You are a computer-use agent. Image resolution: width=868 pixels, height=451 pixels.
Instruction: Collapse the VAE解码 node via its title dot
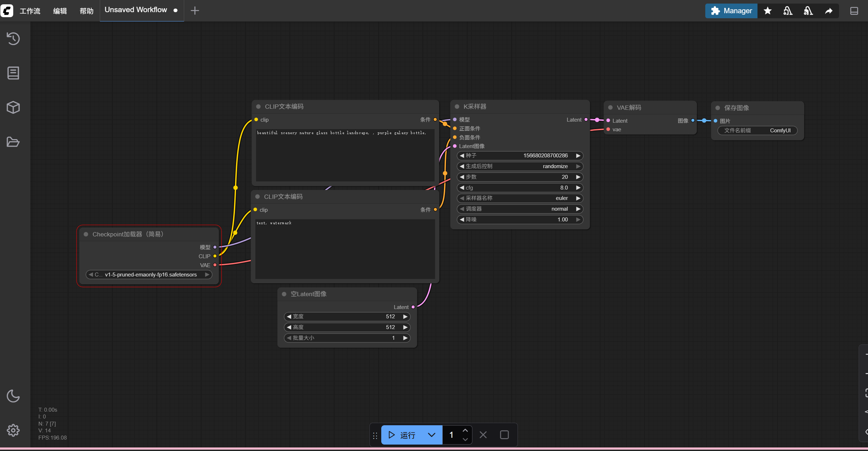coord(610,107)
